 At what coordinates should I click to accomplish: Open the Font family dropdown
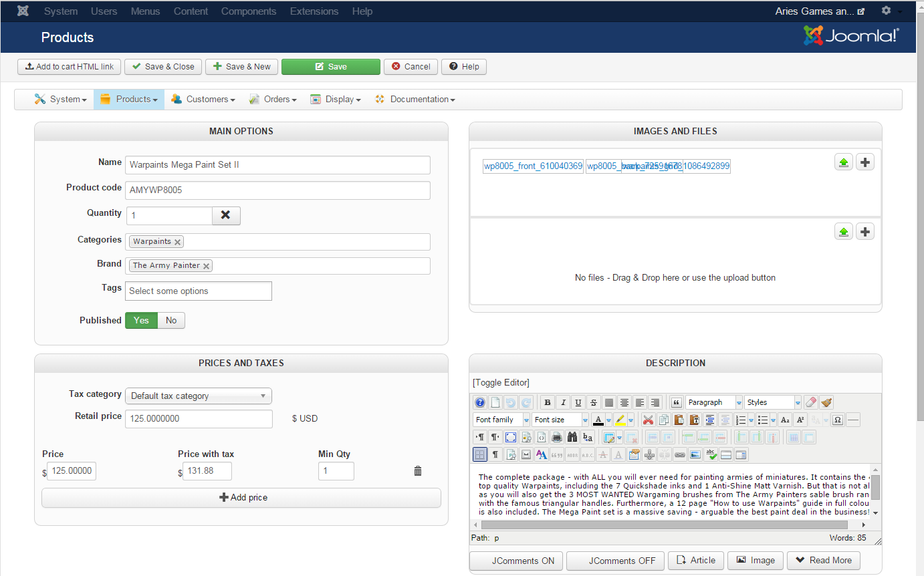tap(501, 420)
